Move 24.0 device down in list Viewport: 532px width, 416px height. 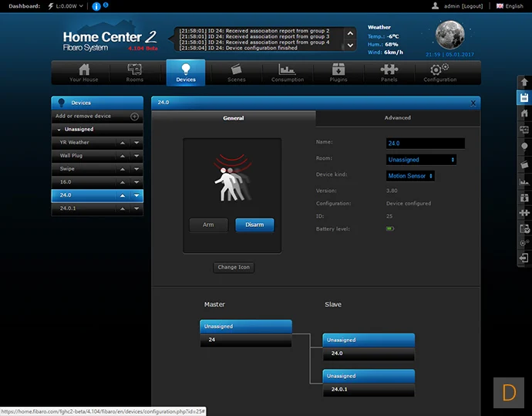(136, 195)
